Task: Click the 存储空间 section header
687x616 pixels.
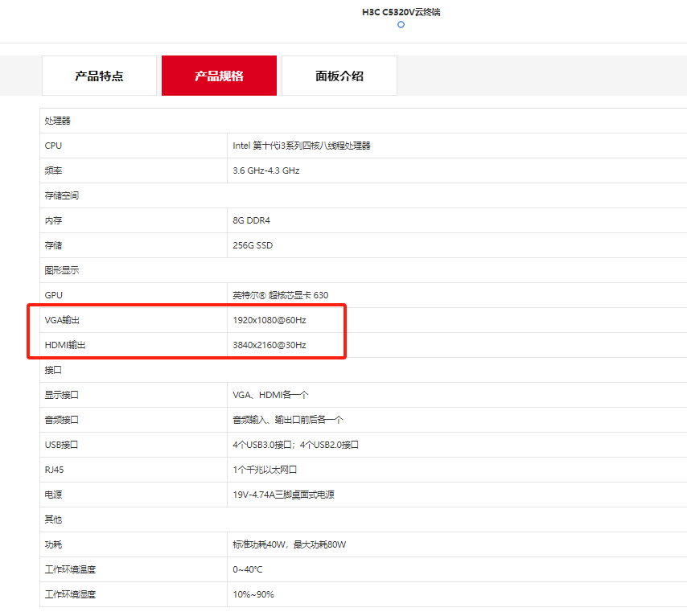Action: (x=61, y=195)
